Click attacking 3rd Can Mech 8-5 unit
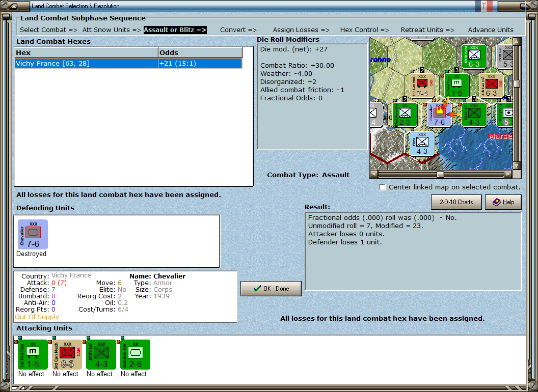Viewport: 538px width, 392px height. (x=67, y=355)
